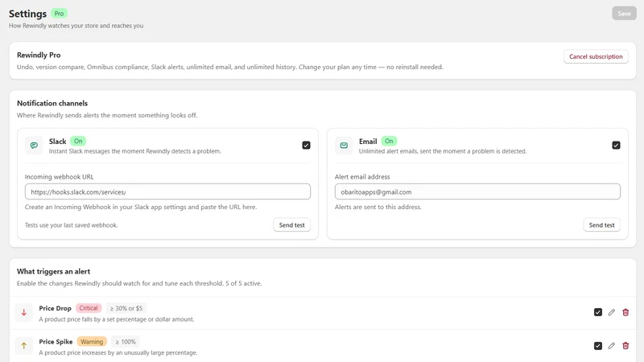Viewport: 644px width, 362px height.
Task: Click the Pro badge next to Settings
Action: (x=59, y=14)
